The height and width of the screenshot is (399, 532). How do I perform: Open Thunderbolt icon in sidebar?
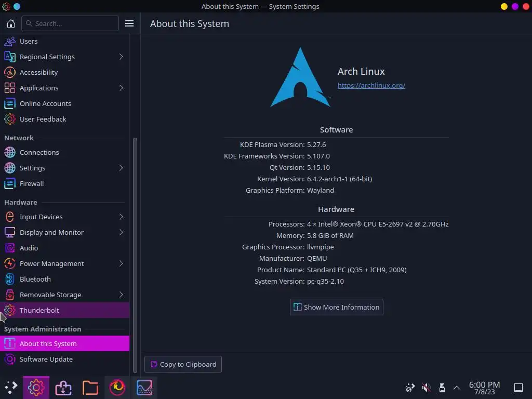pyautogui.click(x=10, y=310)
